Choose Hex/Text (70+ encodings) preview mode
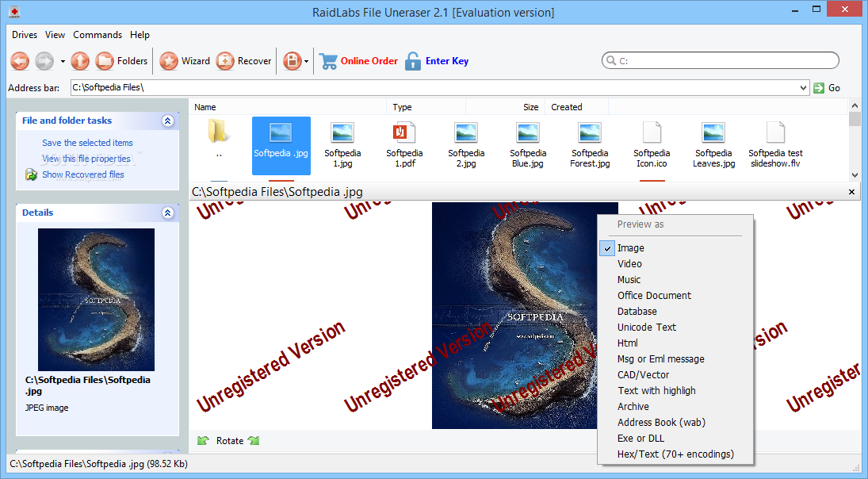The image size is (868, 479). [675, 454]
